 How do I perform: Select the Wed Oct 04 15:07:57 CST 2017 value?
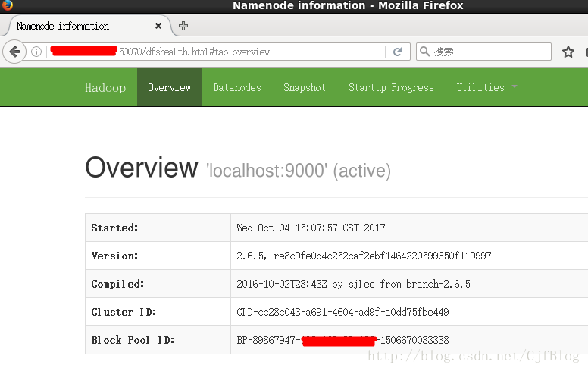[311, 228]
